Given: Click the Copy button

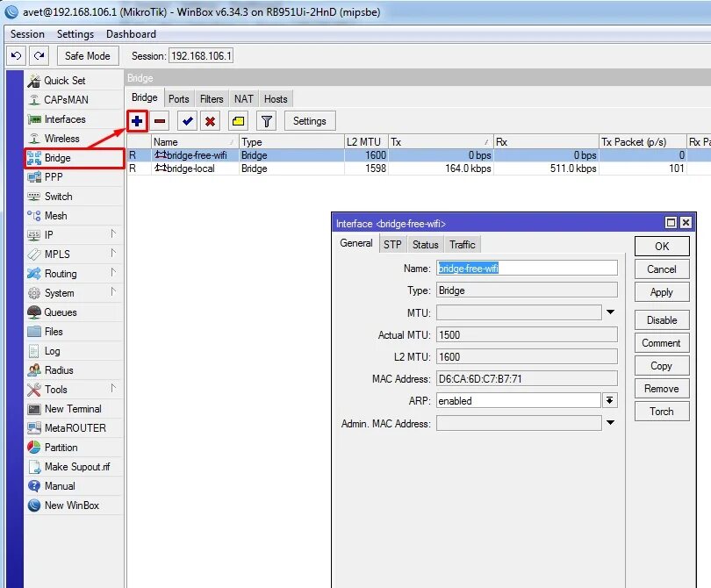Looking at the screenshot, I should [662, 365].
